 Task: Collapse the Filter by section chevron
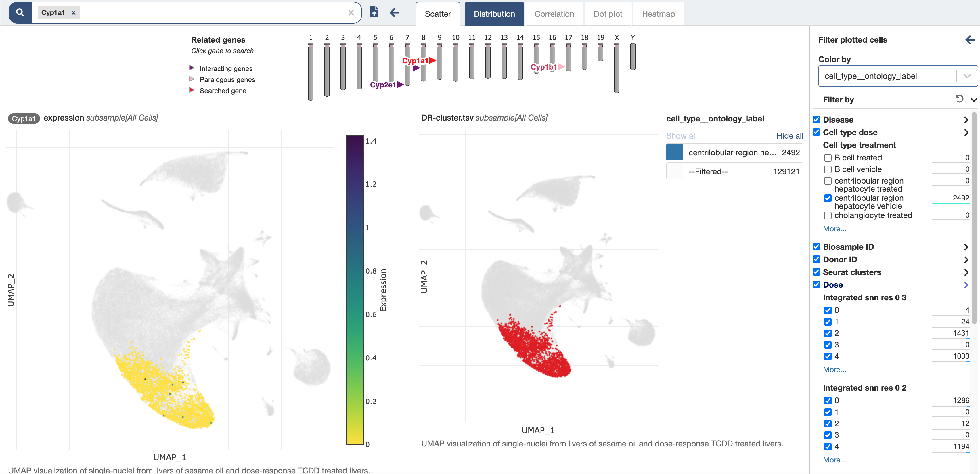pyautogui.click(x=974, y=100)
